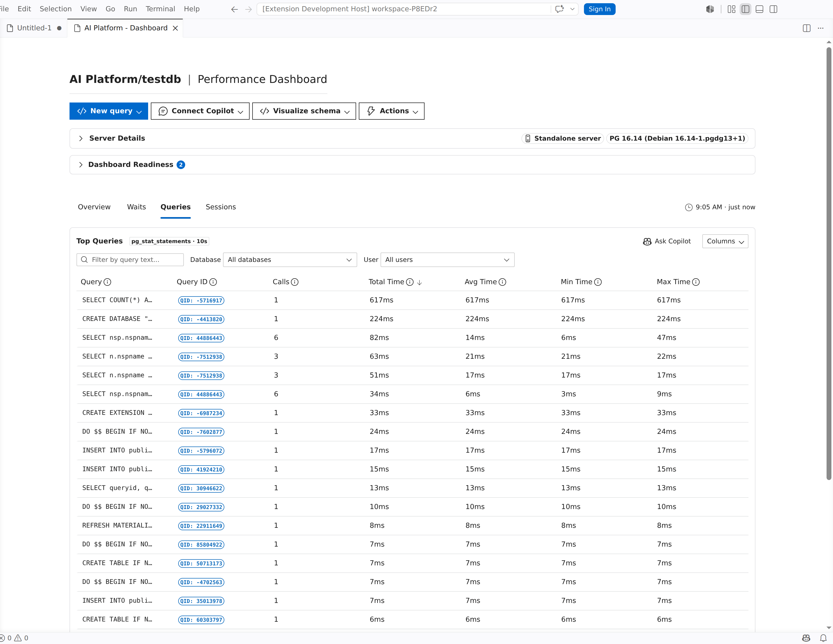Click the 'REFRESH MATERIALI…' query text
Viewport: 833px width, 644px height.
coord(117,525)
